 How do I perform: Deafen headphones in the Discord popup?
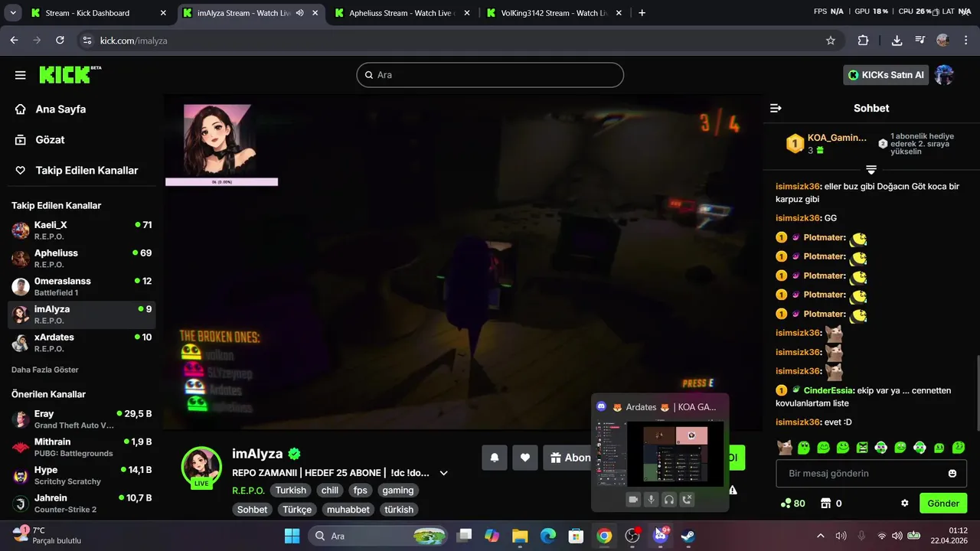(x=669, y=500)
